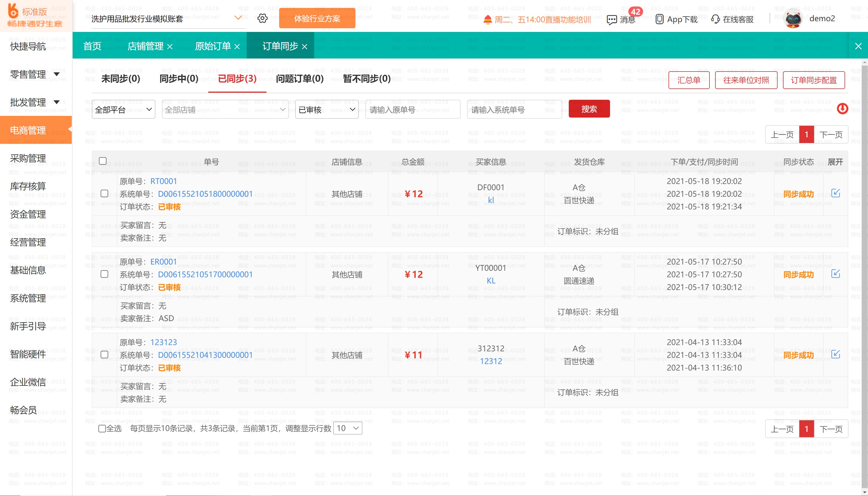Screen dimensions: 868x496
Task: Open 快捷导航 in the sidebar
Action: [x=28, y=46]
